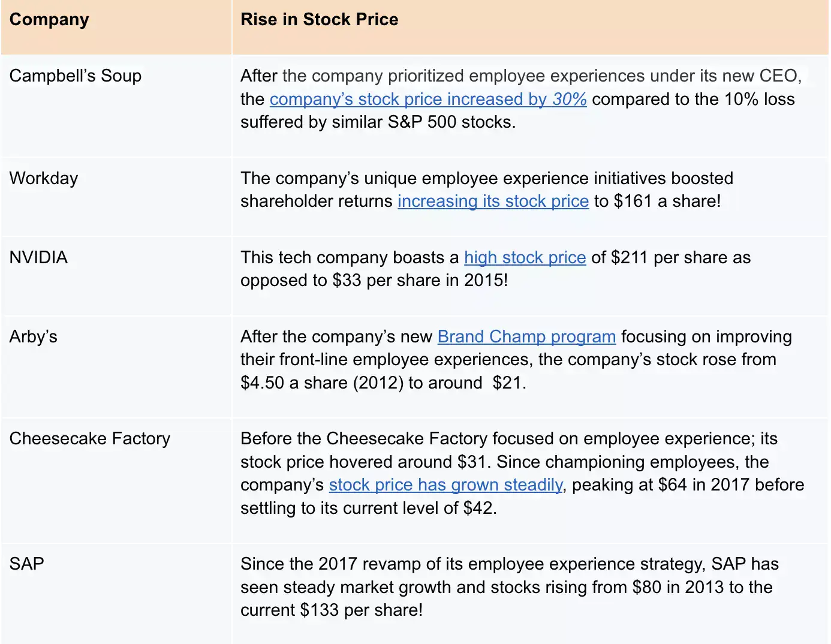Screen dimensions: 831x644
Task: Click the italic 30% figure in Campbell's link
Action: click(x=570, y=99)
